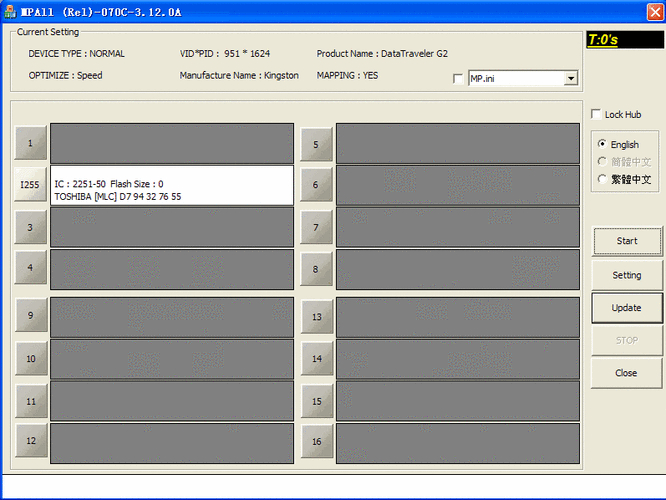Click the Manufacture Name : Kingston text
666x500 pixels.
[x=239, y=75]
